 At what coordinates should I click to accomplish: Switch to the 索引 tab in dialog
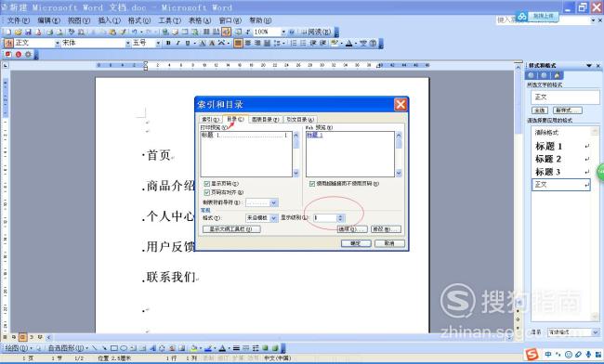click(210, 119)
